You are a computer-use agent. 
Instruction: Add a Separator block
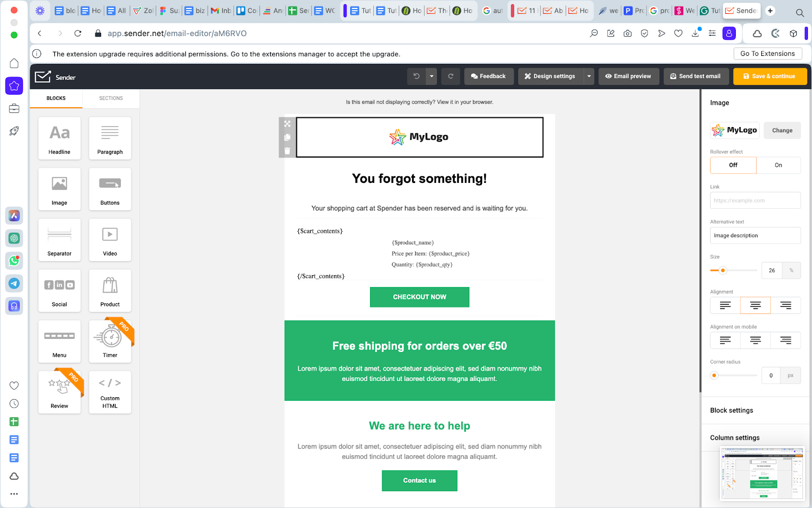(59, 240)
